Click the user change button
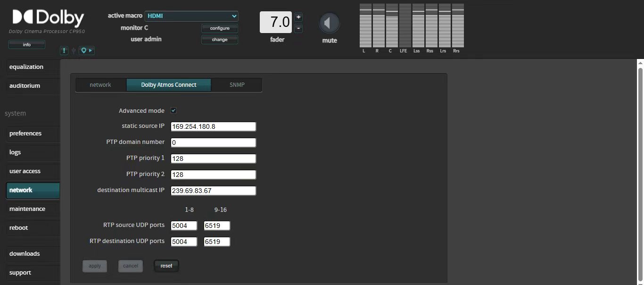Screen dimensions: 644x285 pos(220,40)
